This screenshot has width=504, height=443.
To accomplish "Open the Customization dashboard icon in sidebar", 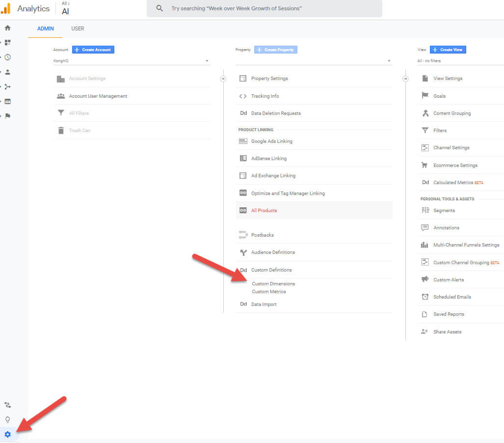I will tap(7, 43).
